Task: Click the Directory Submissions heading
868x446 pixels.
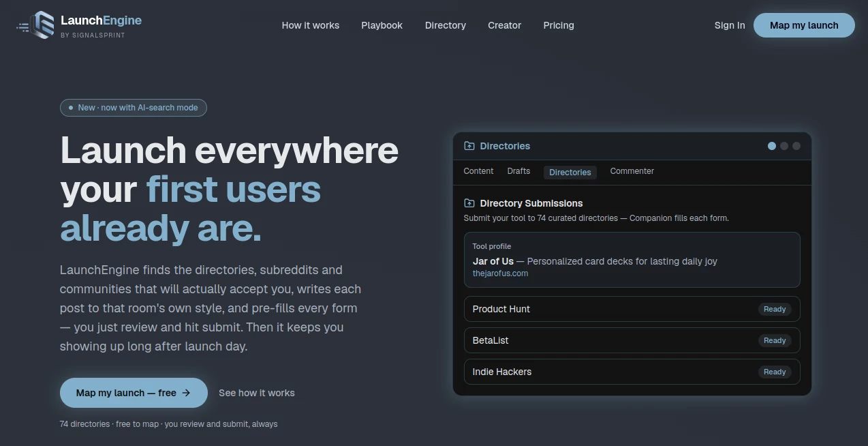Action: point(531,203)
